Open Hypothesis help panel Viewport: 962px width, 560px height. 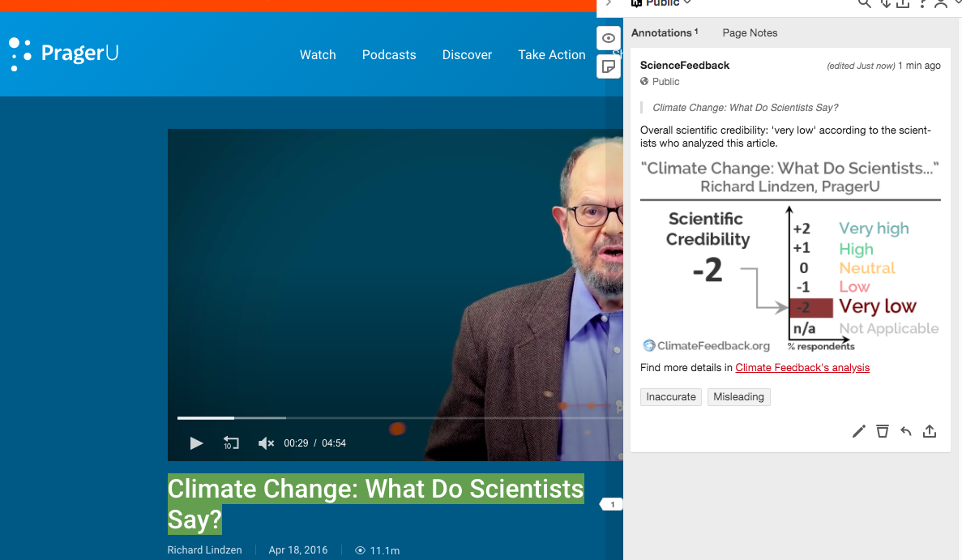tap(922, 4)
